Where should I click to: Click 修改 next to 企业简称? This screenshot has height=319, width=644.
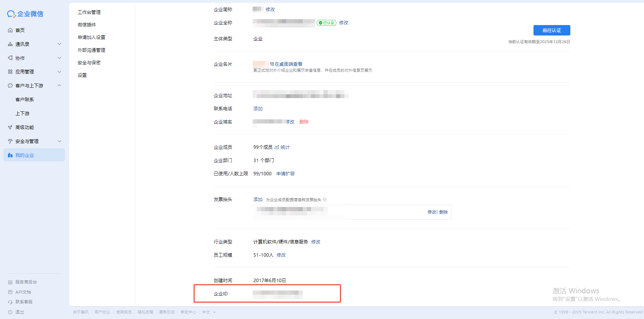pyautogui.click(x=270, y=9)
